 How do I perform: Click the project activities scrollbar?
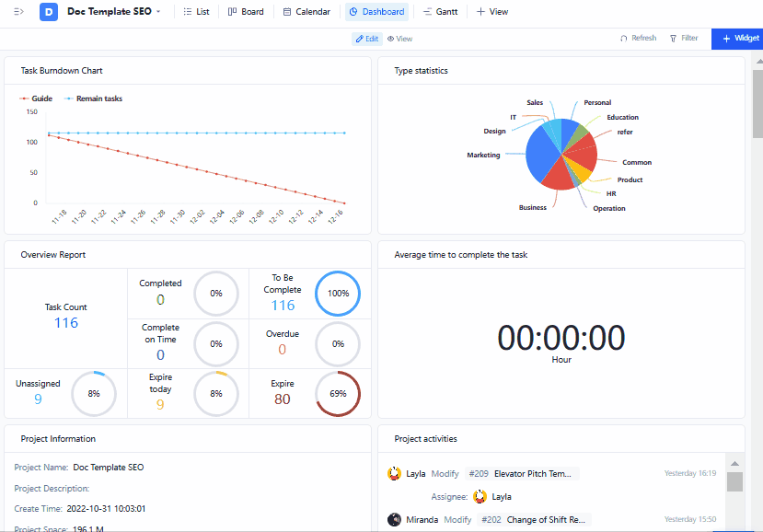point(734,482)
